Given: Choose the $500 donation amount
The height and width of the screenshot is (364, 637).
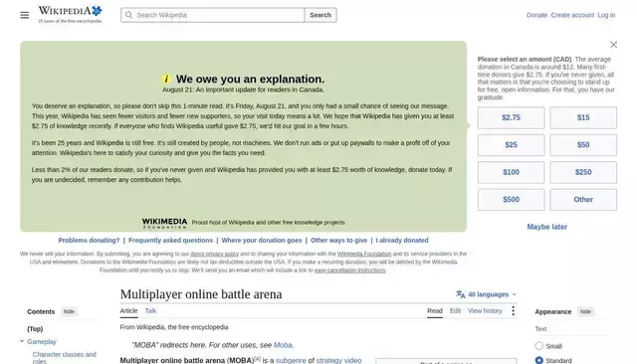Looking at the screenshot, I should pos(511,199).
